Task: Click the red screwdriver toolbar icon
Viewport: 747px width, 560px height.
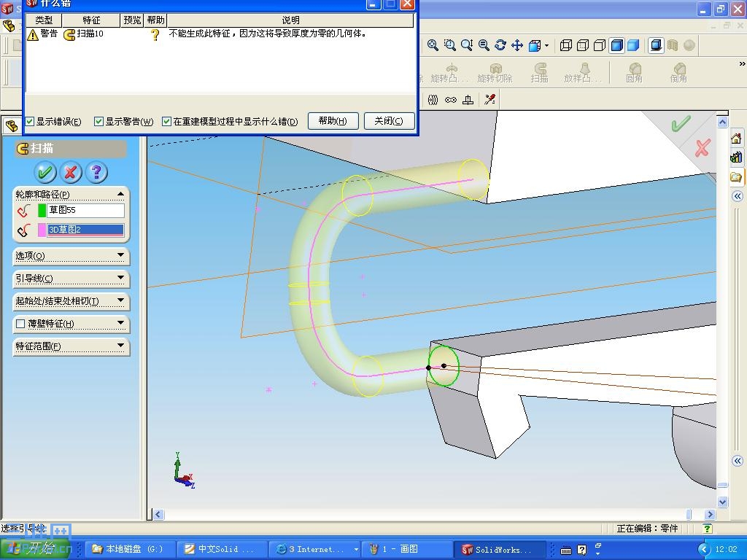Action: [489, 99]
